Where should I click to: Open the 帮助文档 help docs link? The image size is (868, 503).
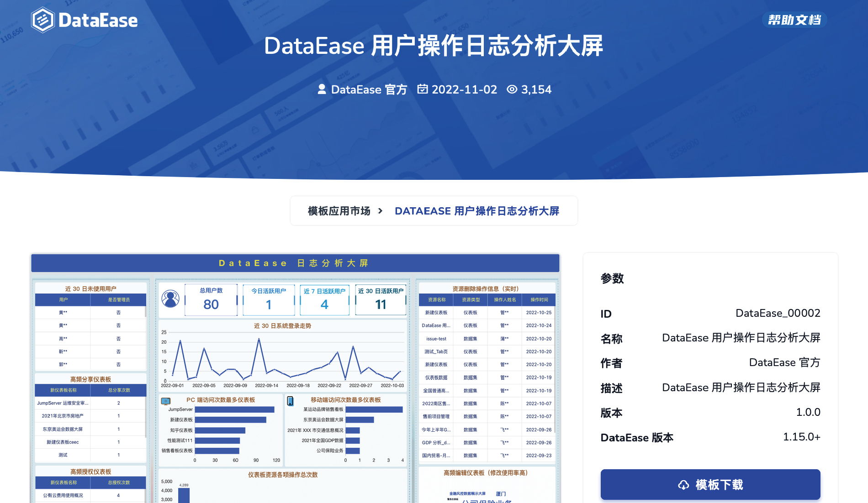[x=794, y=20]
